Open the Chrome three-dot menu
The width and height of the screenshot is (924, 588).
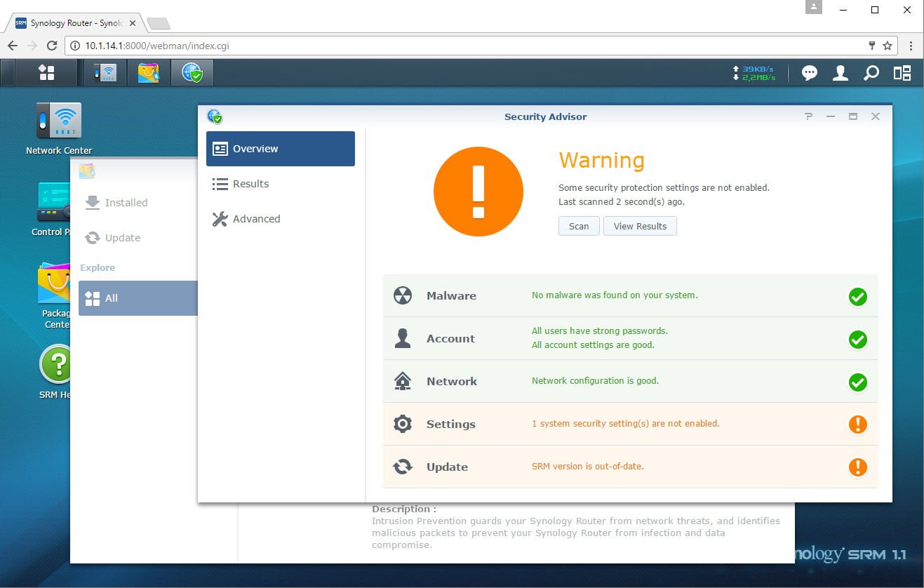[911, 46]
